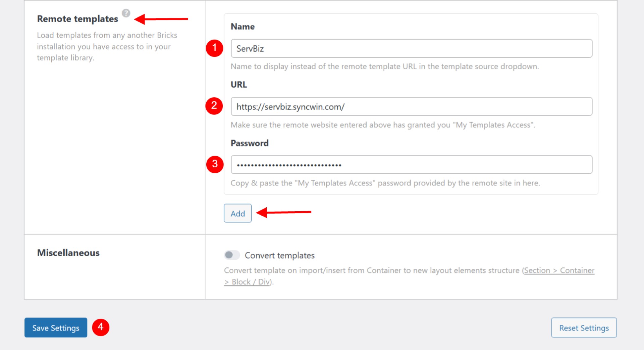Click the URL label
Screen dimensions: 644x350
coord(238,84)
